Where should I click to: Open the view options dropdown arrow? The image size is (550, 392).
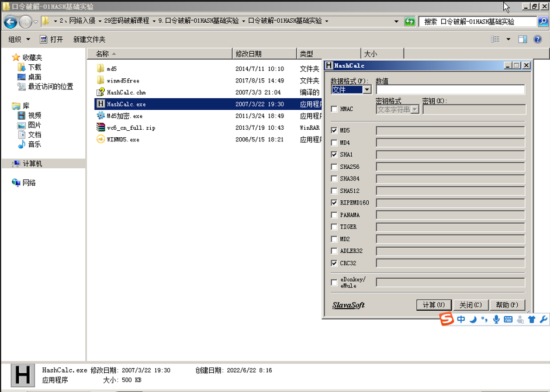509,39
